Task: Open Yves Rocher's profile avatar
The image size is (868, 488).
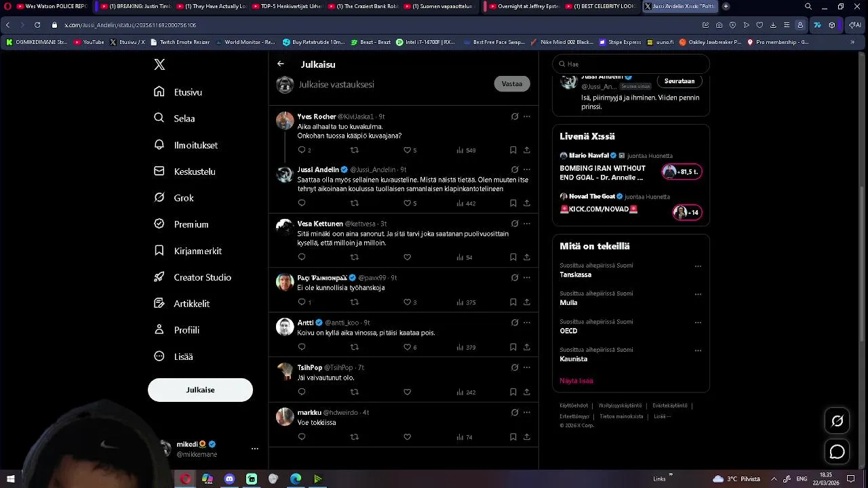Action: pyautogui.click(x=285, y=121)
